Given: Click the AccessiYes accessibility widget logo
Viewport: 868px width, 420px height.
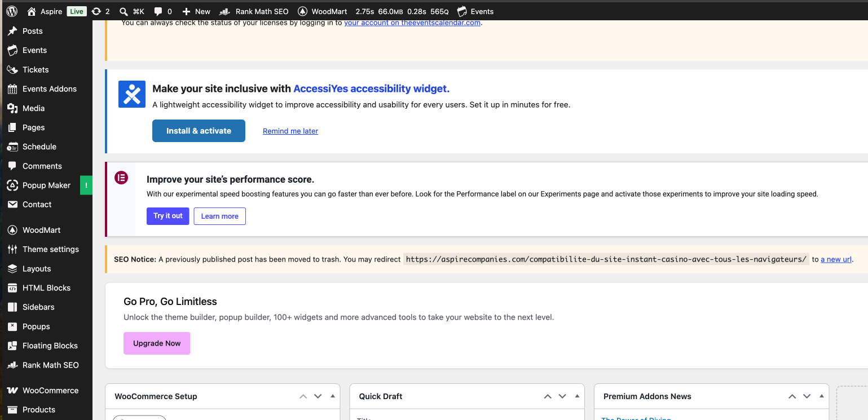Looking at the screenshot, I should 132,94.
